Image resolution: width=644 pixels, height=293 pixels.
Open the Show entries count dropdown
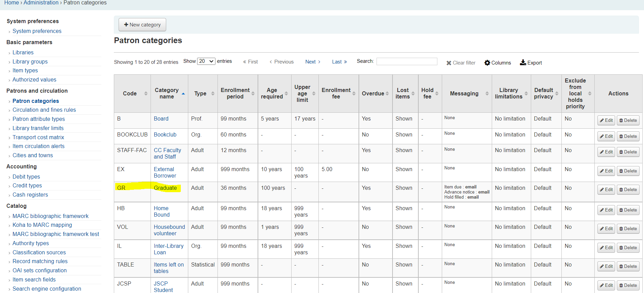(x=206, y=61)
